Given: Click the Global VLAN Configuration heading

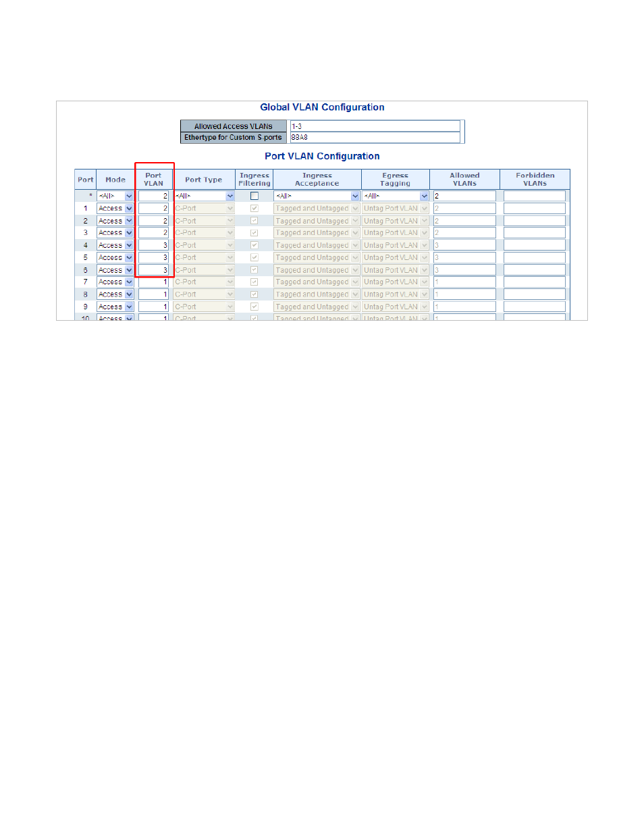Looking at the screenshot, I should (322, 107).
